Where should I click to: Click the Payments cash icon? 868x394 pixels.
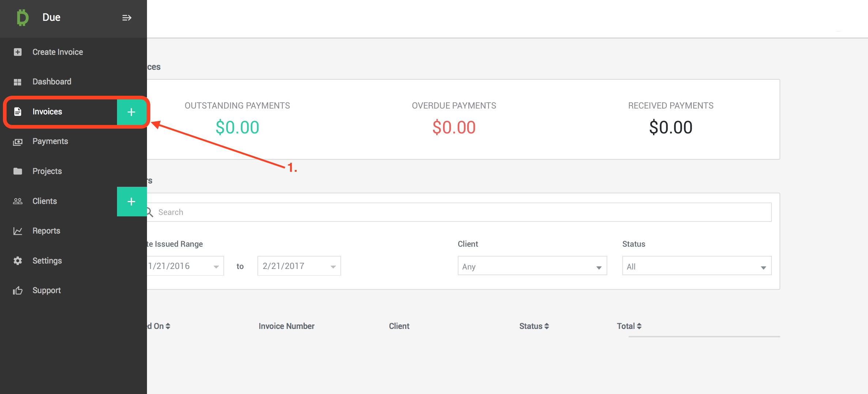18,141
